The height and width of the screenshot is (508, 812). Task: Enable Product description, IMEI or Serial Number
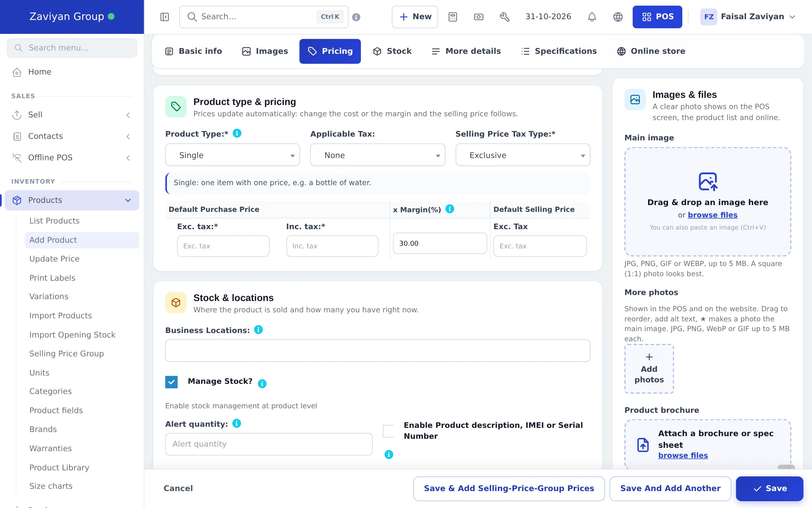point(388,431)
